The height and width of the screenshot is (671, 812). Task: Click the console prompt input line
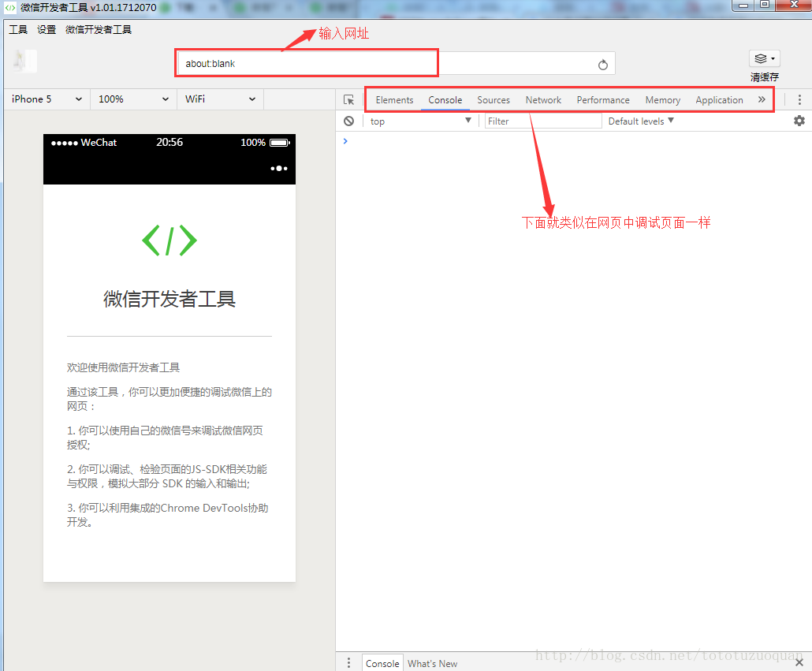573,141
